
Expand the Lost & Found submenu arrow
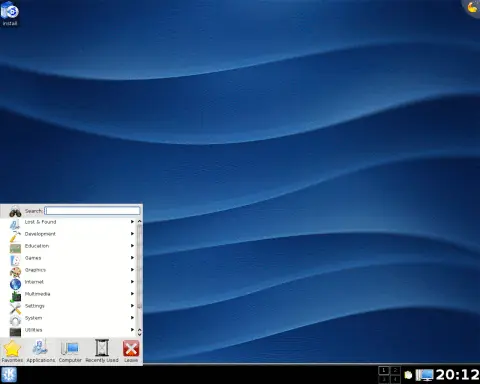tap(132, 222)
